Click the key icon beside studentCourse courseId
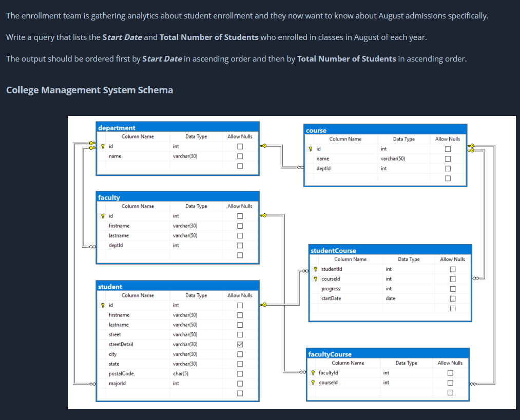The width and height of the screenshot is (520, 420). pos(315,278)
